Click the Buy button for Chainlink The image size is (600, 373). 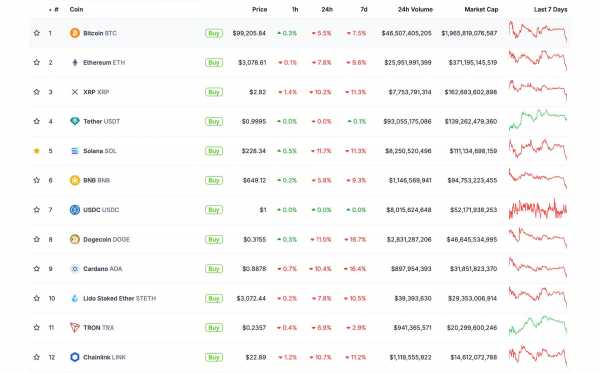[x=214, y=357]
